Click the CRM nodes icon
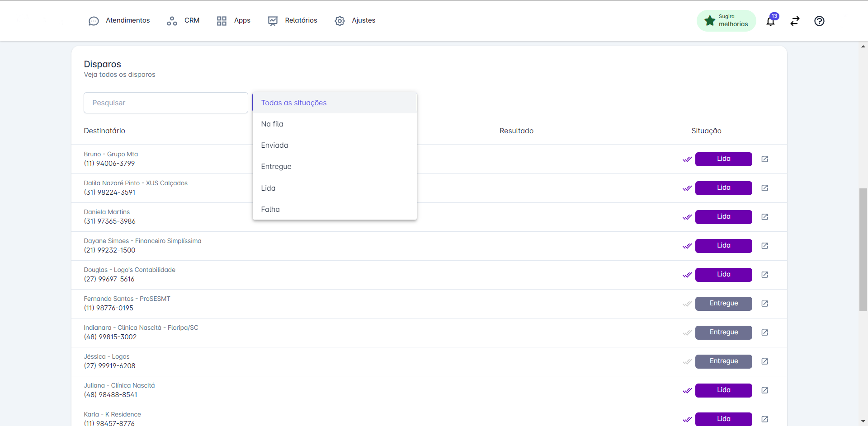 click(172, 21)
